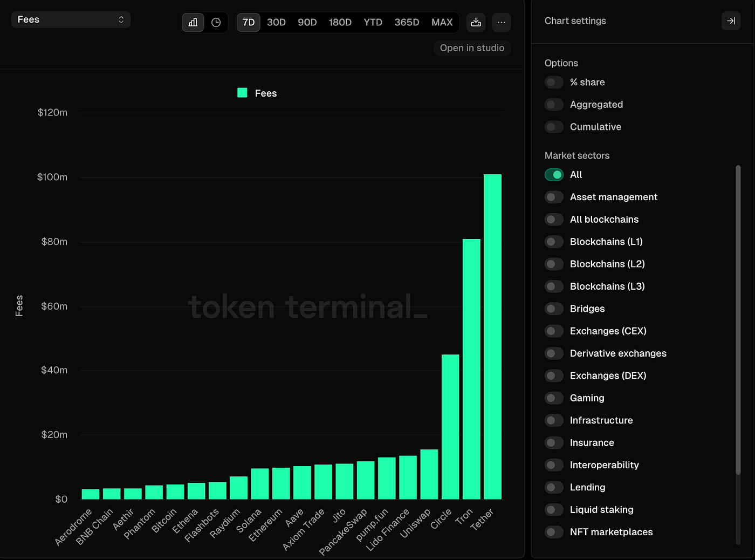
Task: Click the PancakeSwap bar
Action: click(366, 480)
